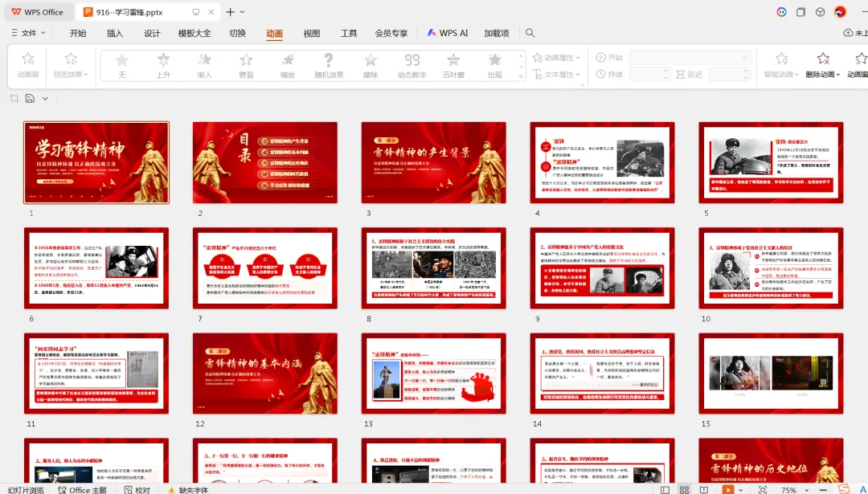Screen dimensions: 868x494
Task: Click 校对 proofreading in the status bar
Action: click(x=137, y=489)
